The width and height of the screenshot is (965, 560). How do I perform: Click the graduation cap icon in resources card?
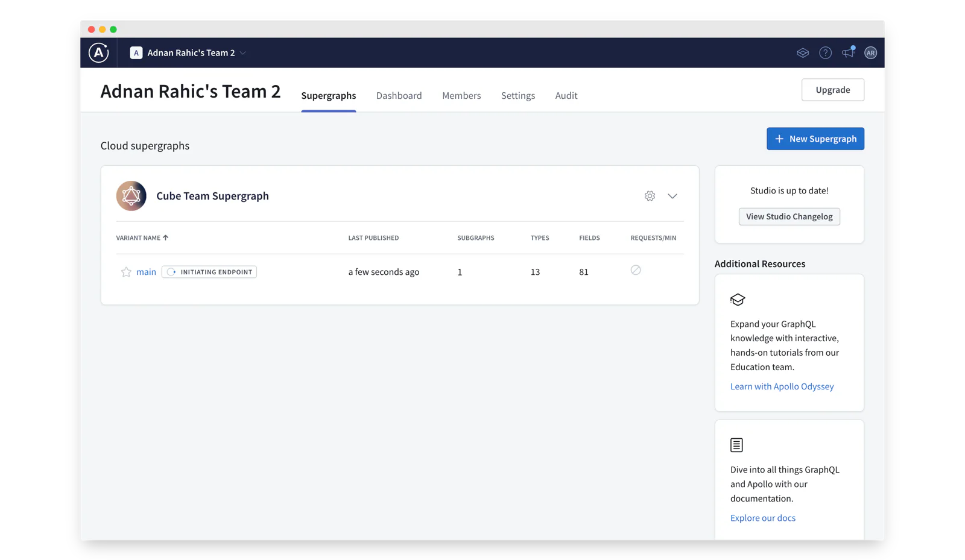coord(738,300)
